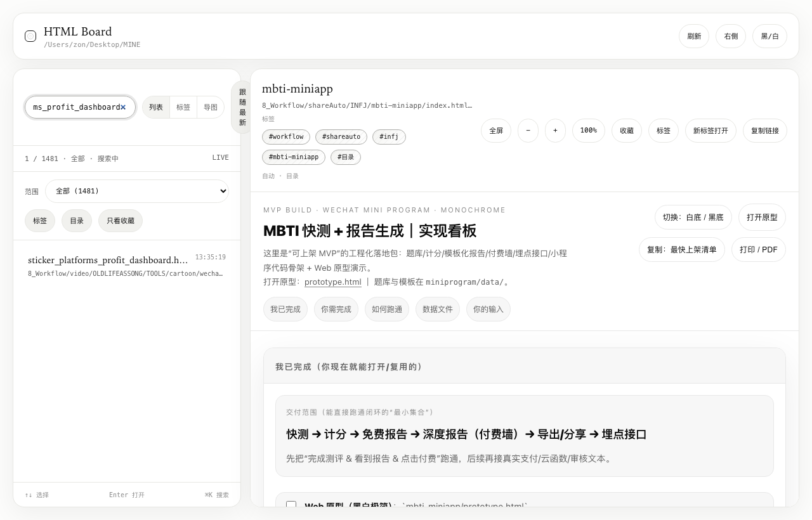Viewport: 812px width, 520px height.
Task: Open the #workflow tag pill
Action: [285, 137]
